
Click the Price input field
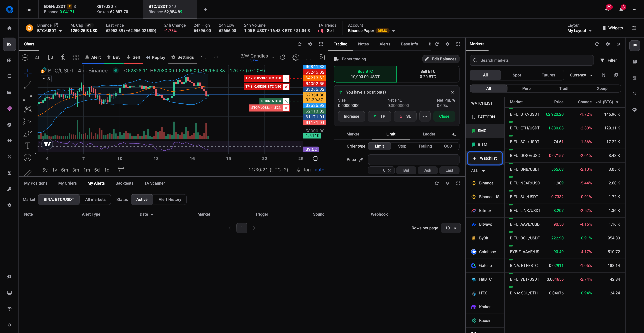414,159
